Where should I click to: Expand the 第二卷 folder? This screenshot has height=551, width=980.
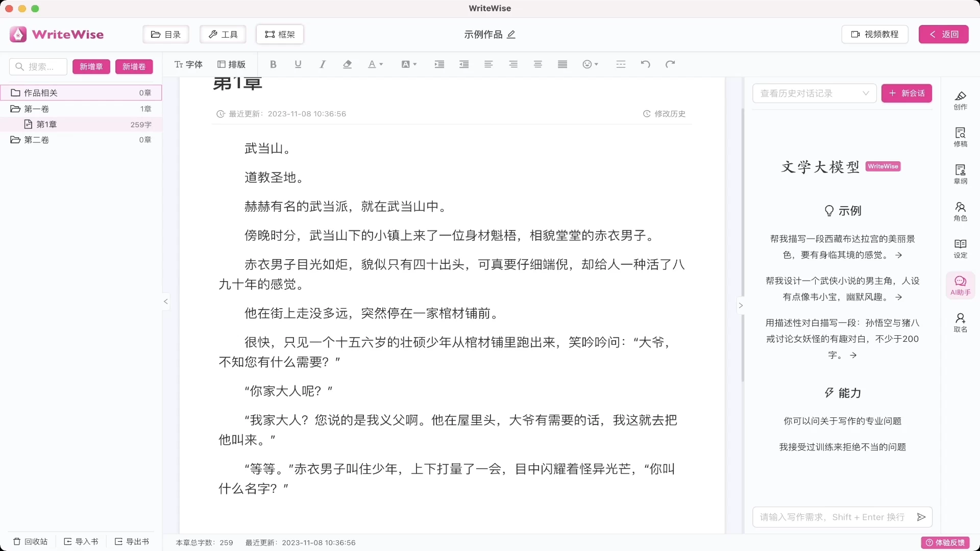click(81, 140)
